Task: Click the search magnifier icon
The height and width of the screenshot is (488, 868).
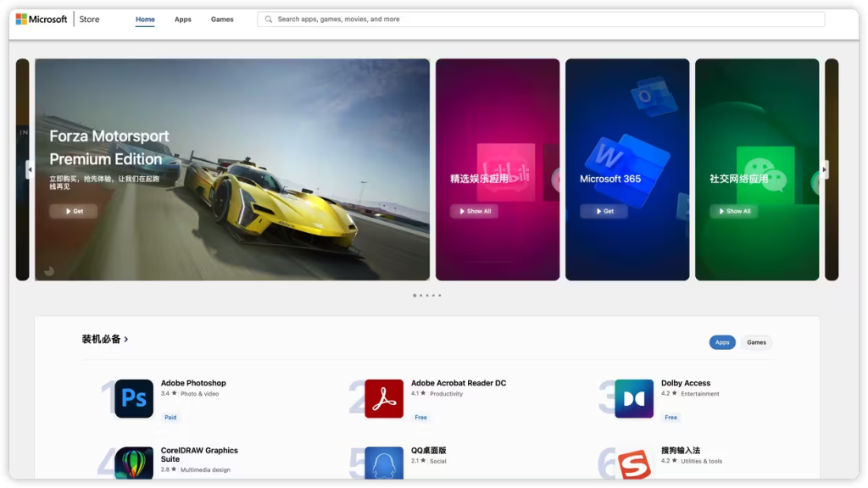Action: [269, 19]
